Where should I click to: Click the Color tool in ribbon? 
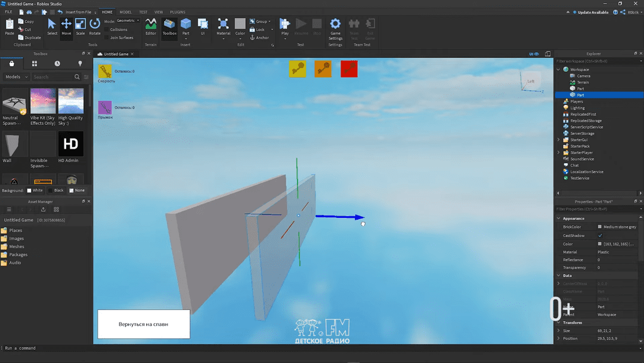click(240, 28)
